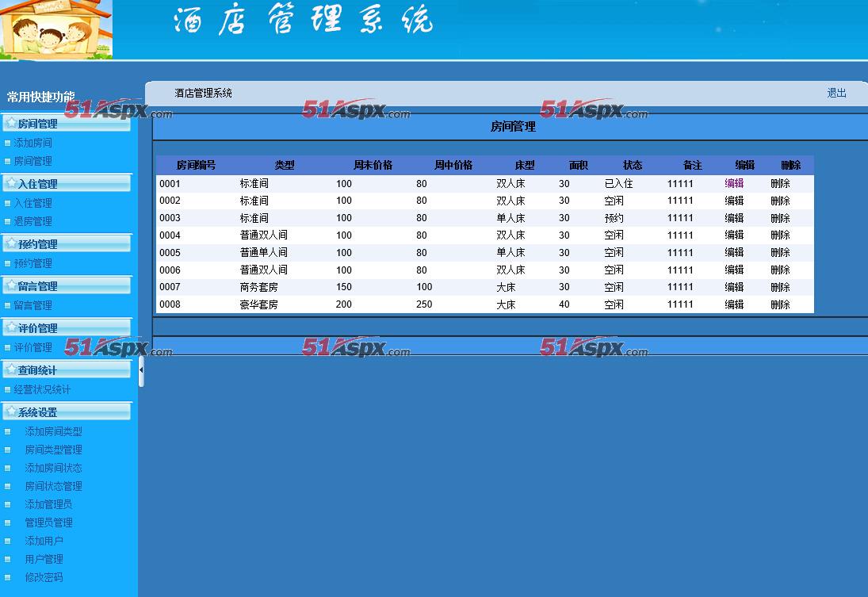Delete room 0003 with 删除 link
The image size is (868, 597).
(x=780, y=218)
